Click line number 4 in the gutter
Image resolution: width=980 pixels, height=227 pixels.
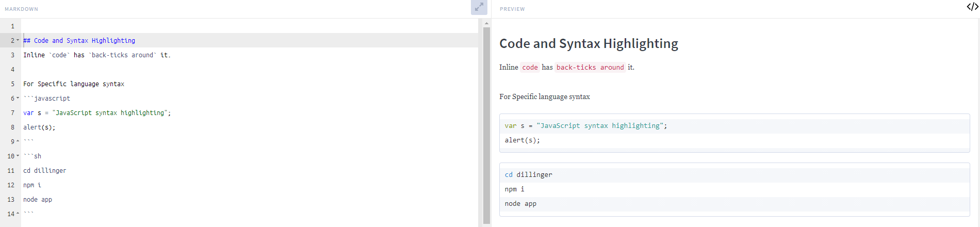[x=12, y=69]
